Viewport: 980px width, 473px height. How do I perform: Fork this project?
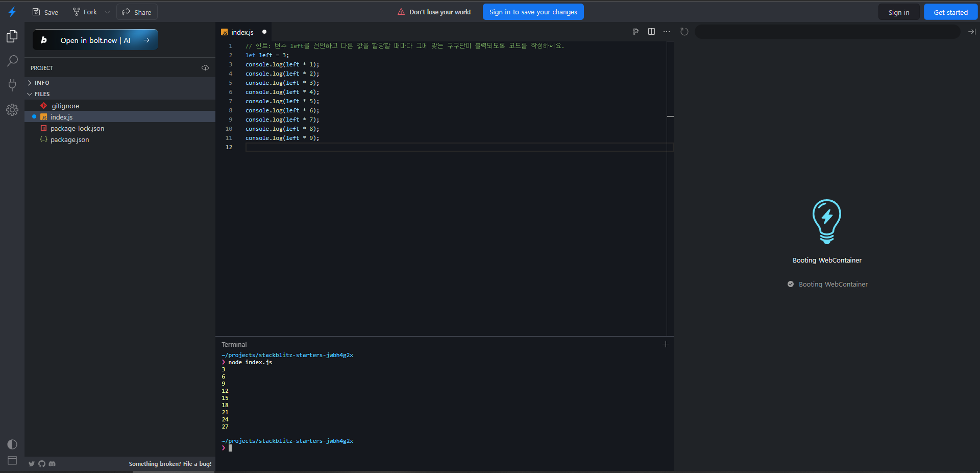click(85, 12)
